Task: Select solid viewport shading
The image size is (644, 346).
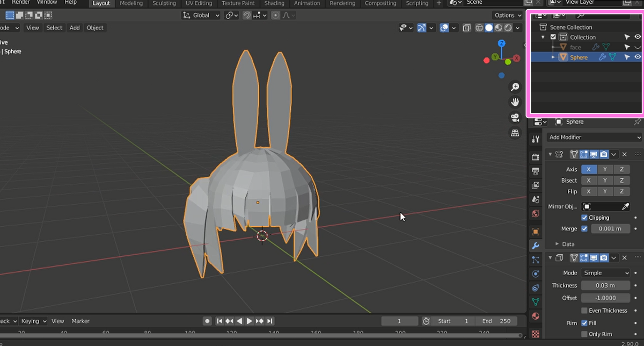Action: coord(489,28)
